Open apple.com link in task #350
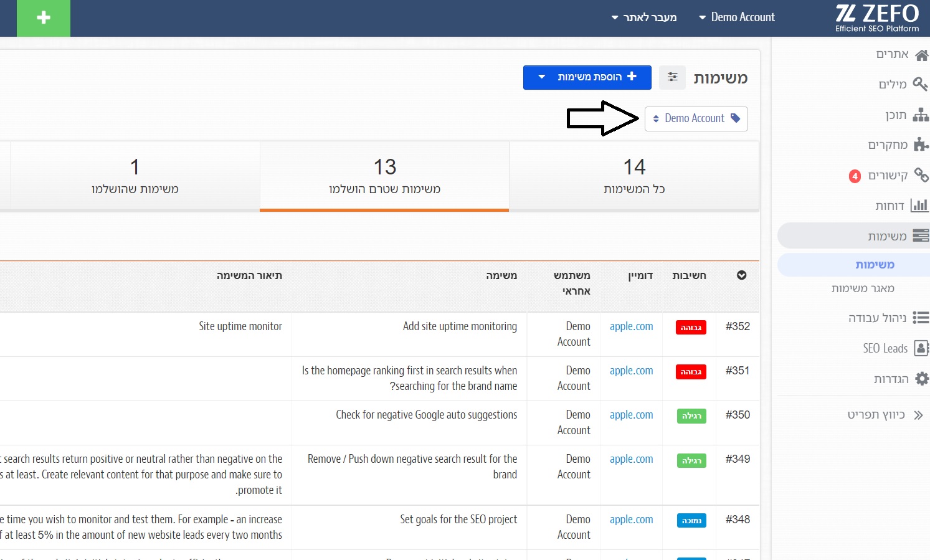 tap(632, 415)
